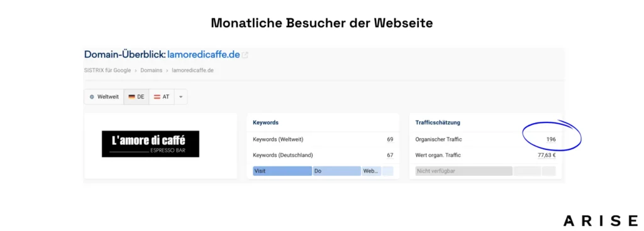This screenshot has width=644, height=231.
Task: Select the AT country filter
Action: tap(162, 97)
